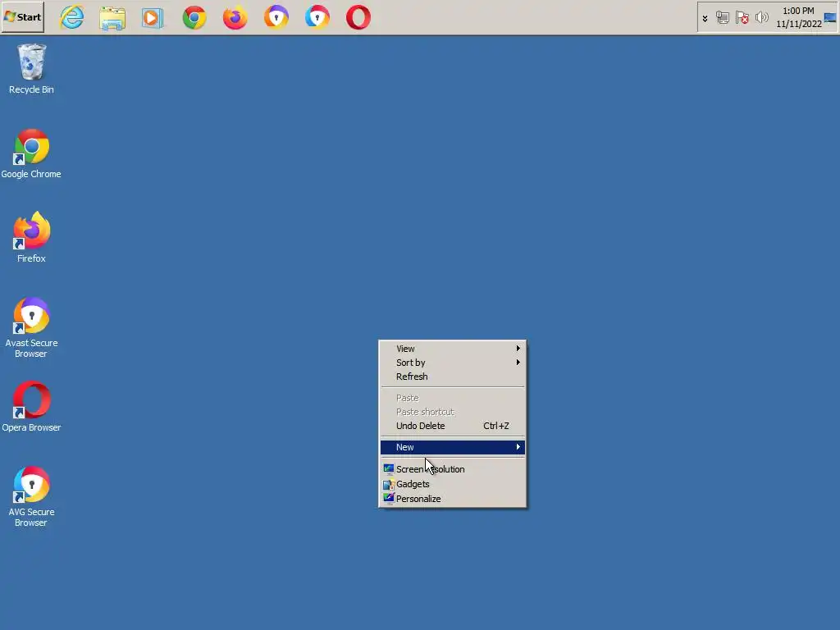Viewport: 840px width, 630px height.
Task: Choose Undo Delete in context menu
Action: coord(453,426)
